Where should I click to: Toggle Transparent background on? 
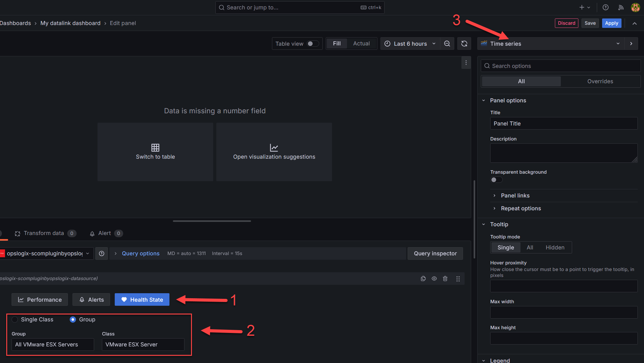(496, 180)
